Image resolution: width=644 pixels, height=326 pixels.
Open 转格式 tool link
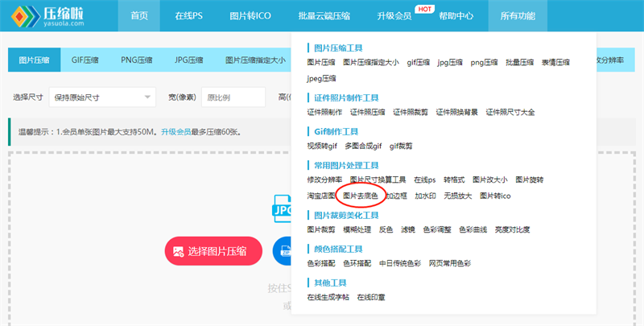(454, 180)
